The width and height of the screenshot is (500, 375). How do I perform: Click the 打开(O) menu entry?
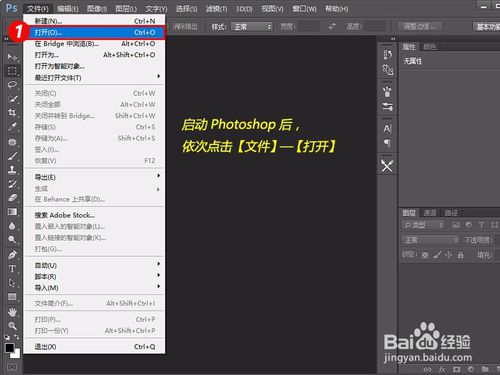pos(95,32)
